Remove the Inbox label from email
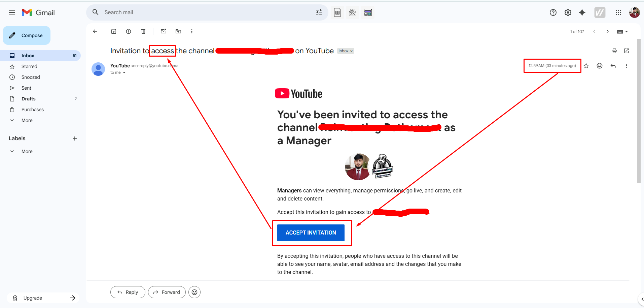This screenshot has width=644, height=308. tap(352, 51)
